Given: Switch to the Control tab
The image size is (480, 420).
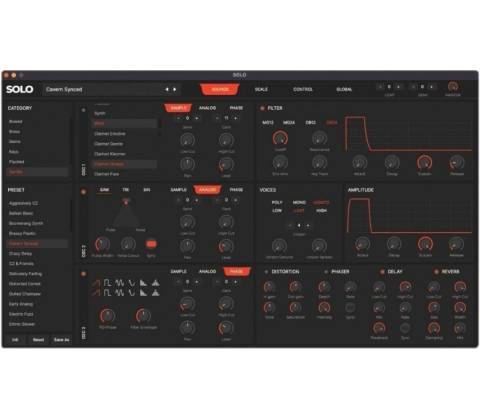Looking at the screenshot, I should tap(303, 89).
